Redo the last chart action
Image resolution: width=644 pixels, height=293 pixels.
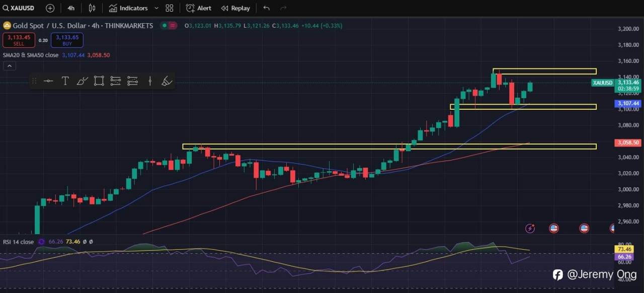tap(283, 8)
